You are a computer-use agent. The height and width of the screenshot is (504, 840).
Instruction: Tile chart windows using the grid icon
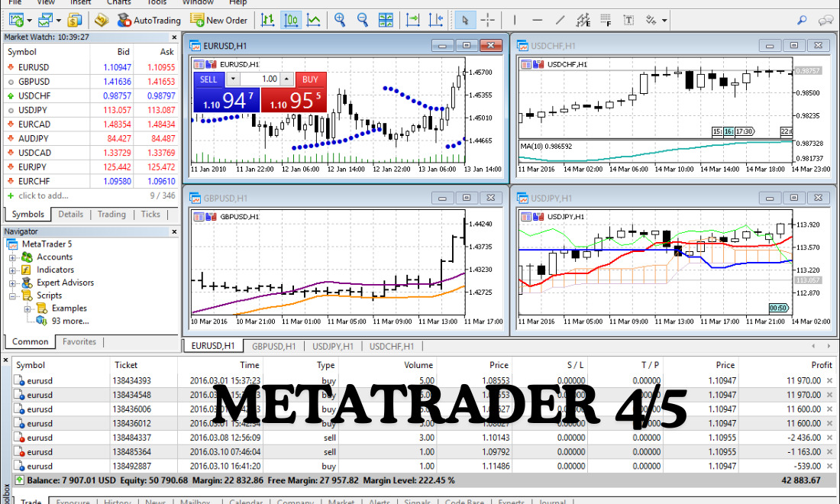386,21
